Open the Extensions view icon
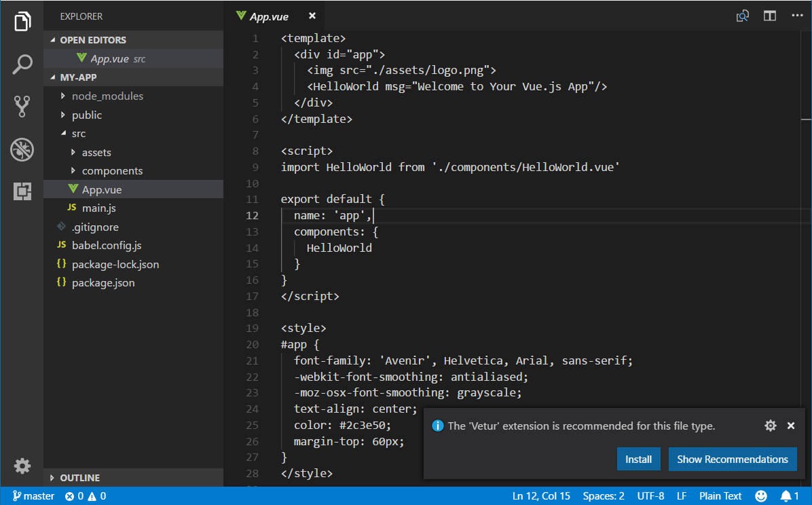This screenshot has width=812, height=505. click(22, 191)
